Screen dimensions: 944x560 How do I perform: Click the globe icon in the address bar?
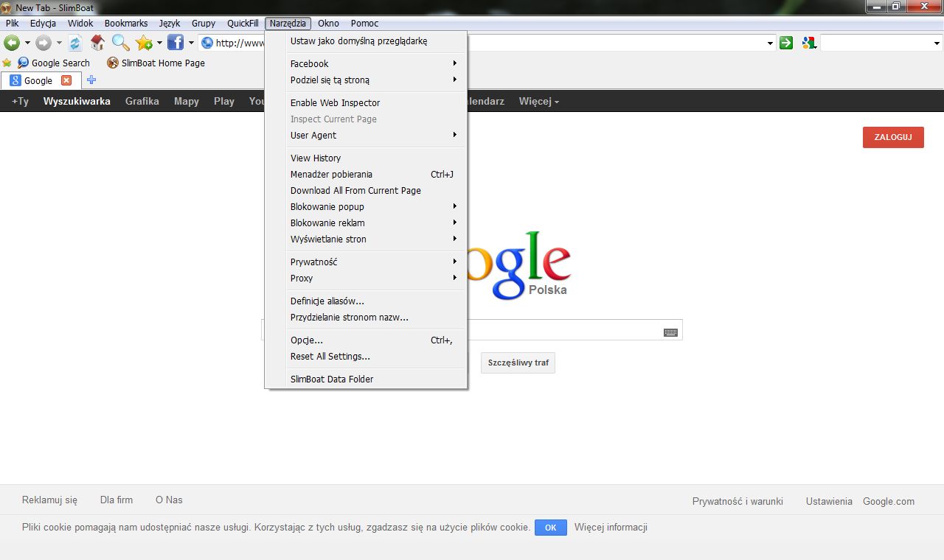pos(207,43)
